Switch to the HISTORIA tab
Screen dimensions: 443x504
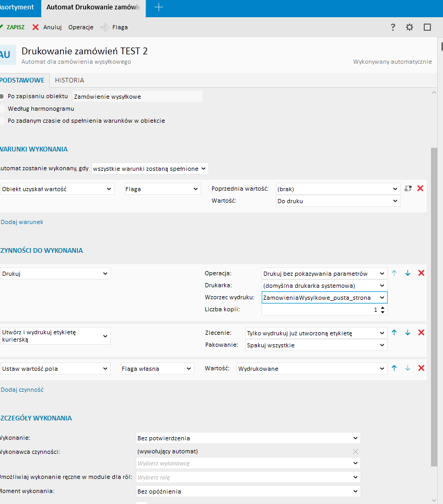[69, 80]
